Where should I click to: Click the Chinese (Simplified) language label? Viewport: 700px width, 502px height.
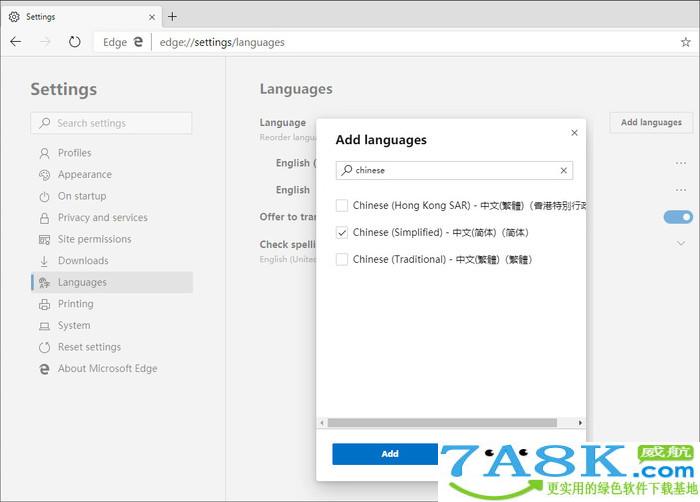[x=441, y=233]
